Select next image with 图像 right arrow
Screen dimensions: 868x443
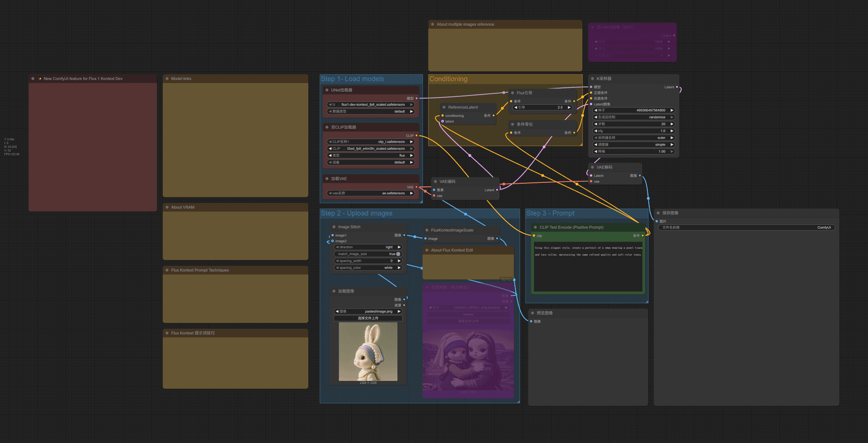[399, 311]
